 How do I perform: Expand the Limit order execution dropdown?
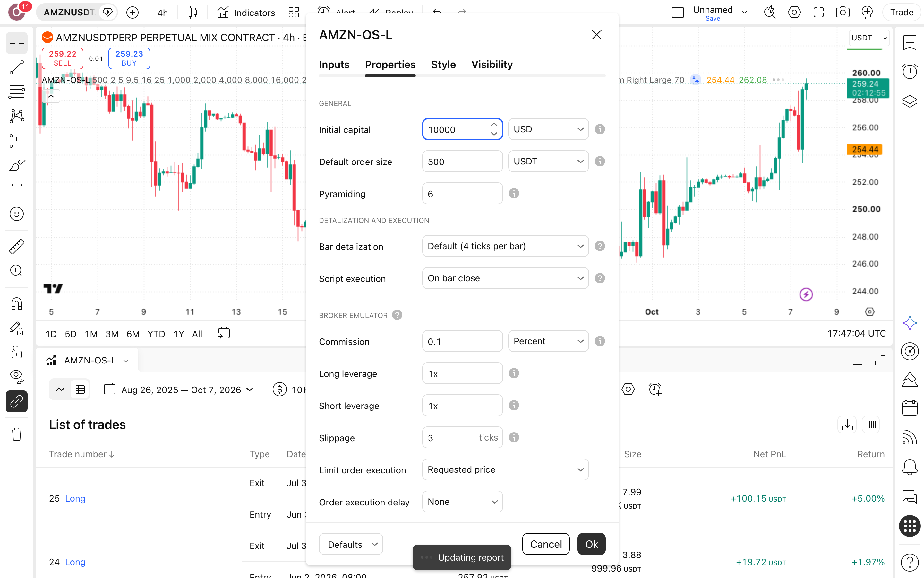(505, 469)
